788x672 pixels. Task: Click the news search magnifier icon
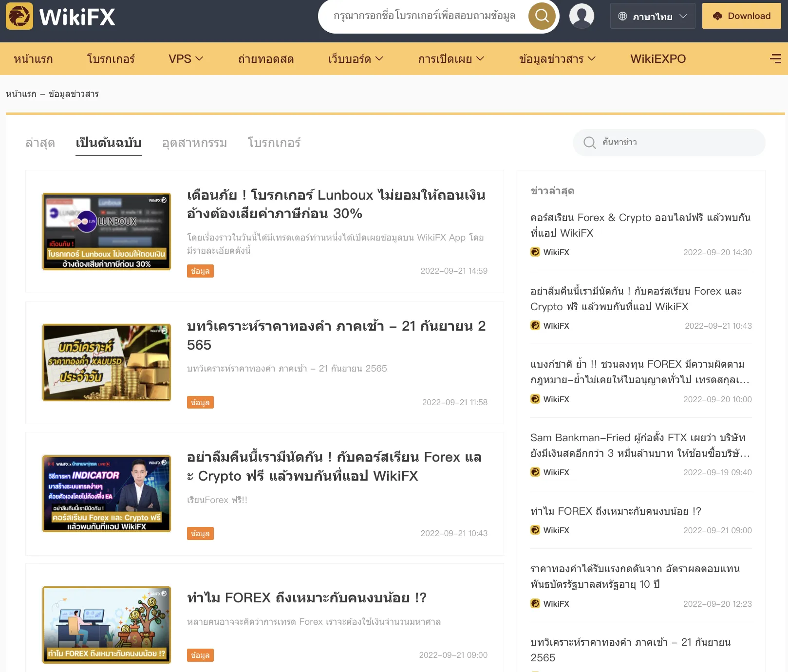589,143
